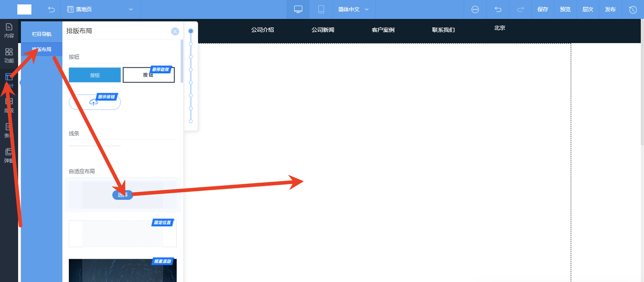Open the 弹窗 section in left sidebar

tap(9, 156)
